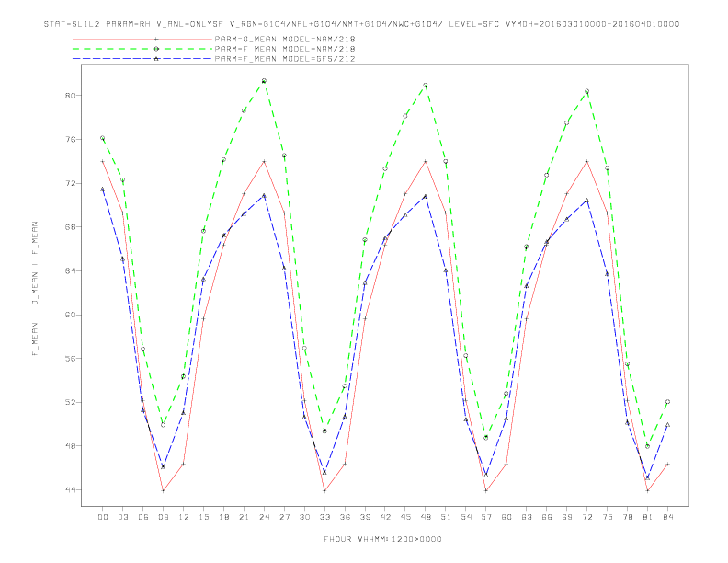Select legend entry PARM=O_MEAN MODEL=NAM/218
The image size is (728, 563).
[x=285, y=39]
